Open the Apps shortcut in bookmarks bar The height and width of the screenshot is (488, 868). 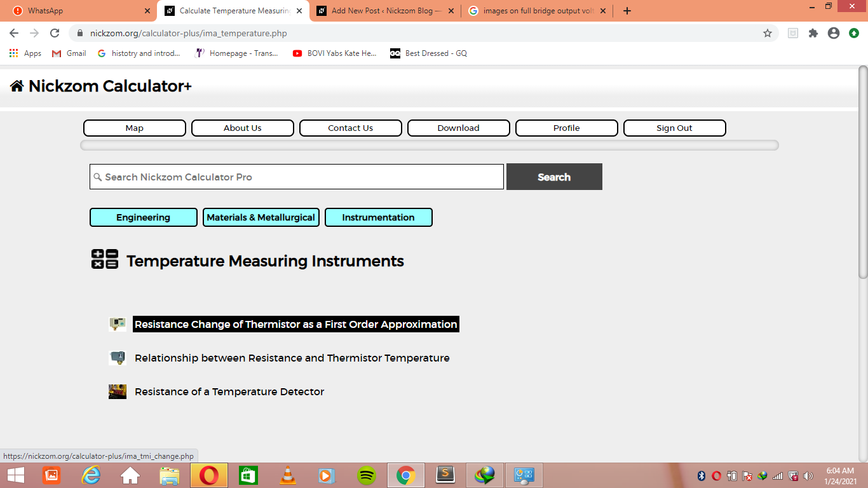tap(25, 53)
